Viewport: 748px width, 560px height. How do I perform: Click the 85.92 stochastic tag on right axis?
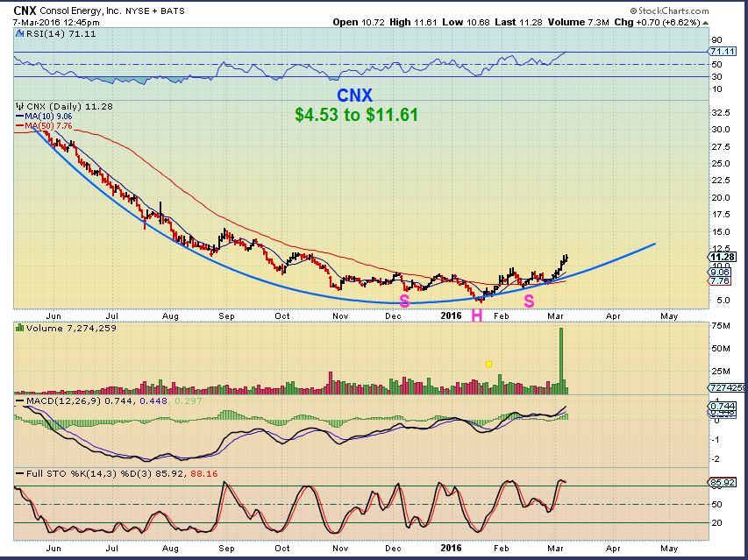pyautogui.click(x=723, y=482)
